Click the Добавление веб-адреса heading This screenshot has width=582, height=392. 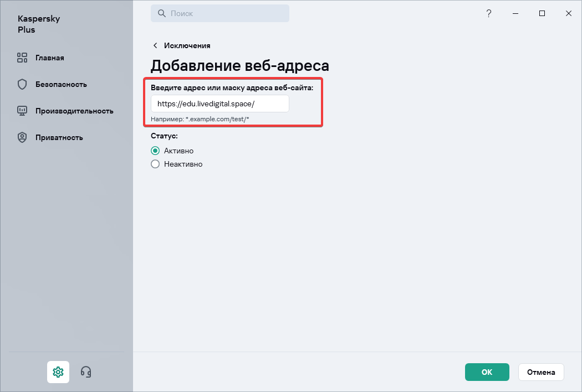(x=240, y=66)
